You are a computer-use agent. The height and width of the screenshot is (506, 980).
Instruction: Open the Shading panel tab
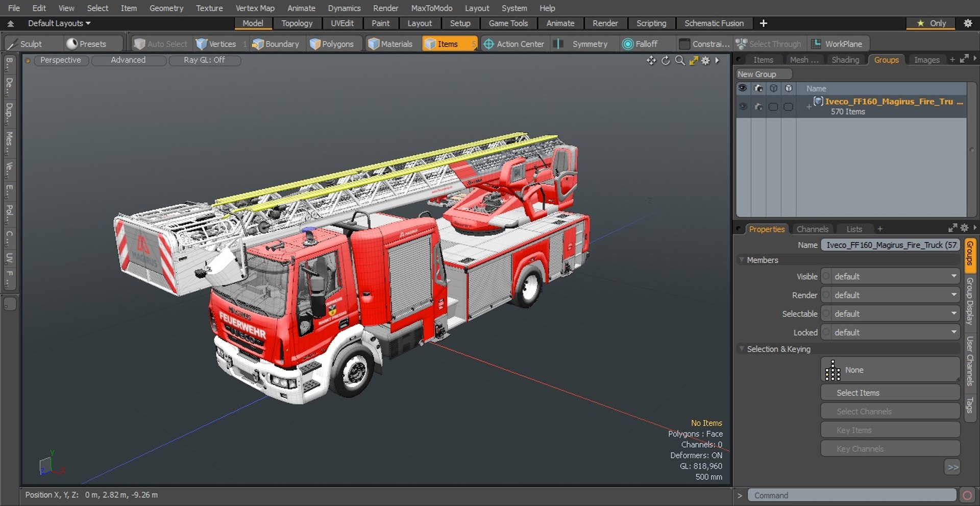pos(845,60)
